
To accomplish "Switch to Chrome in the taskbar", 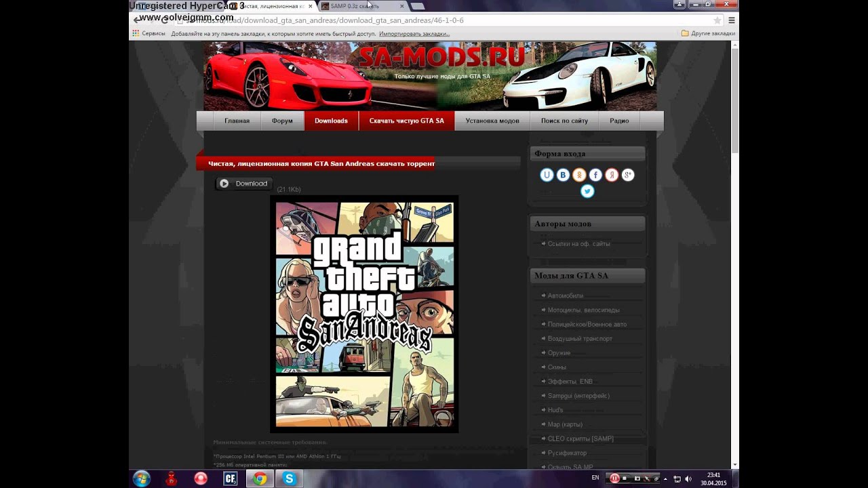I will (260, 479).
